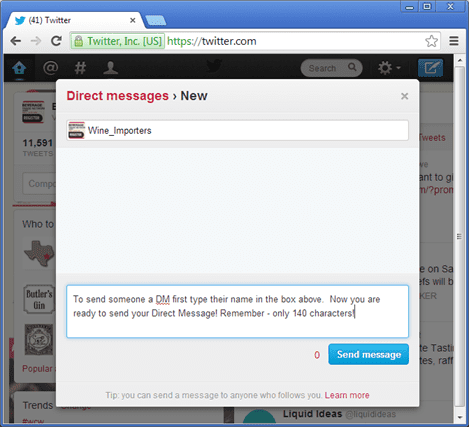Expand the settings gear dropdown
Image resolution: width=469 pixels, height=427 pixels.
click(389, 68)
